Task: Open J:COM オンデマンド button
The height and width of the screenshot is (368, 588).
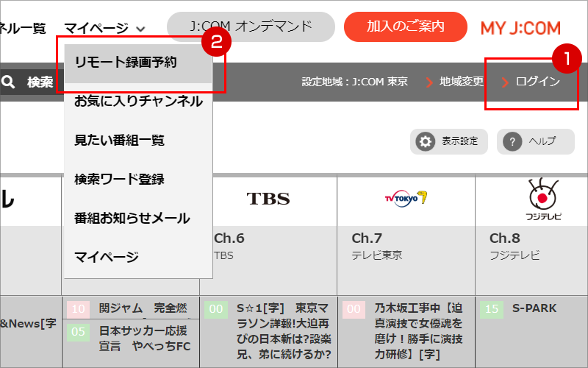Action: pyautogui.click(x=251, y=26)
